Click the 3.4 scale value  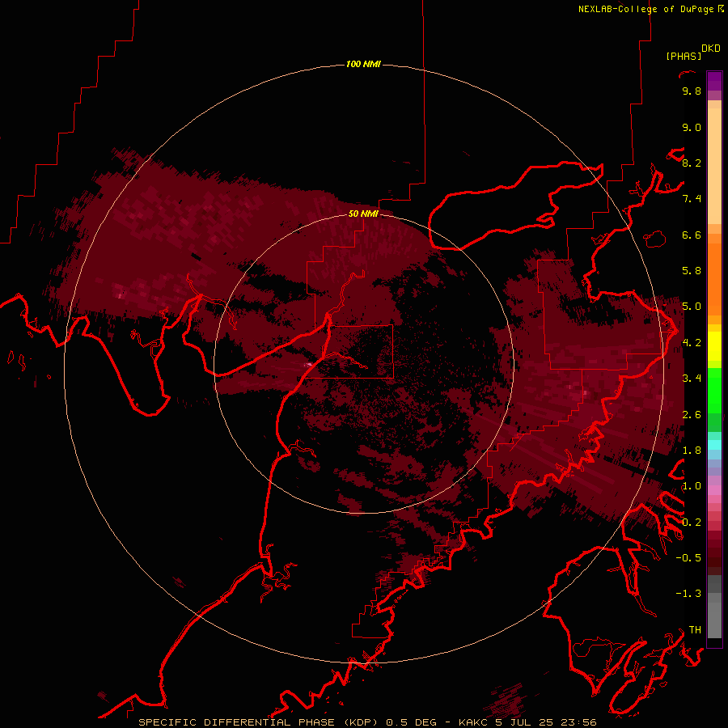pos(692,379)
